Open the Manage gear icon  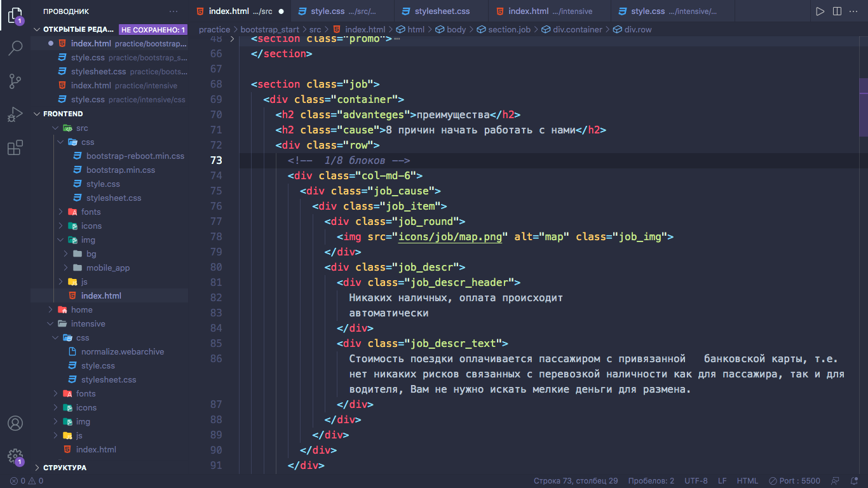15,456
